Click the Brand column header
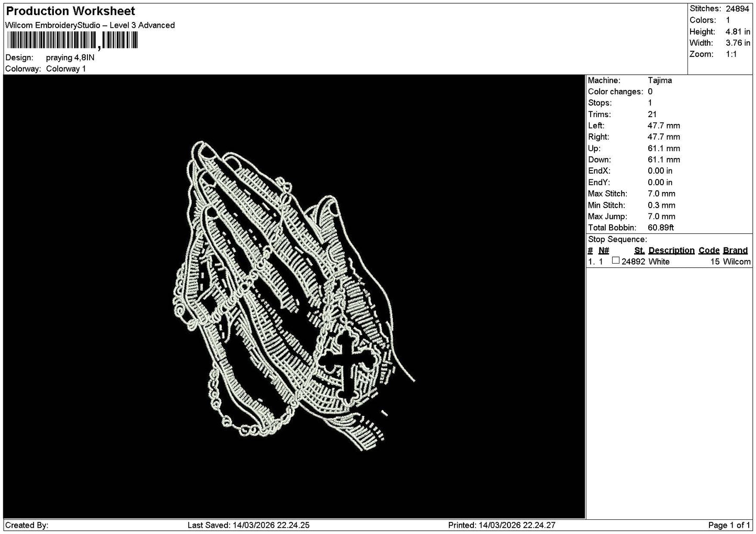The width and height of the screenshot is (756, 534). click(x=735, y=251)
